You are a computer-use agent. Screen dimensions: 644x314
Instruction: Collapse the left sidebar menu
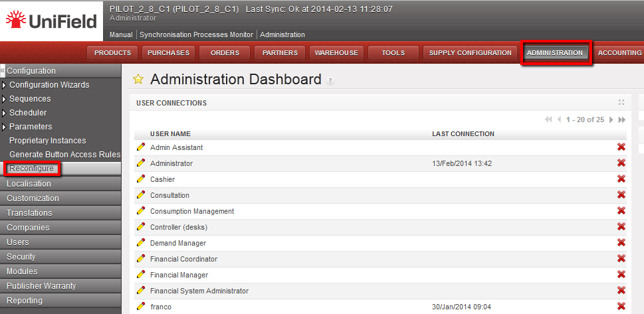pyautogui.click(x=3, y=70)
